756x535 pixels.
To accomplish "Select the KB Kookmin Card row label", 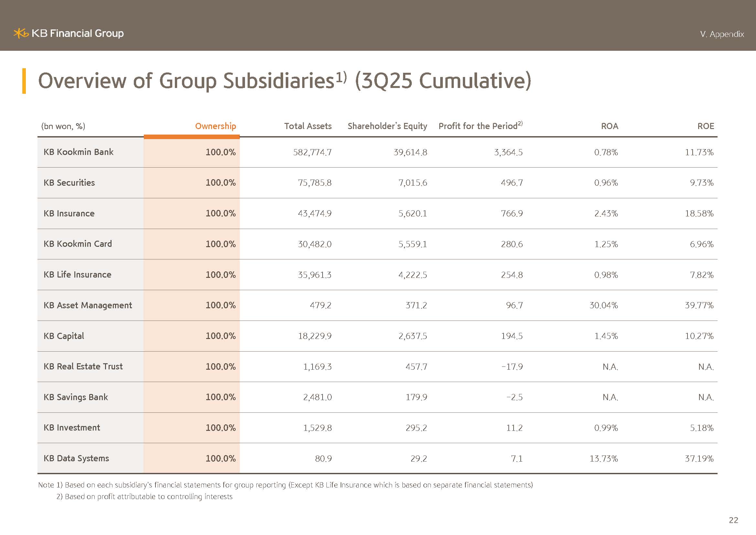I will [78, 244].
